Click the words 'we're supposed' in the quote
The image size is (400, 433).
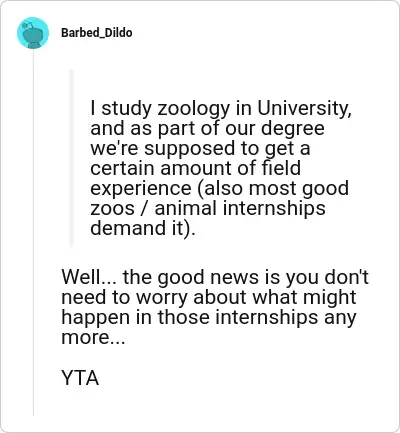[162, 149]
